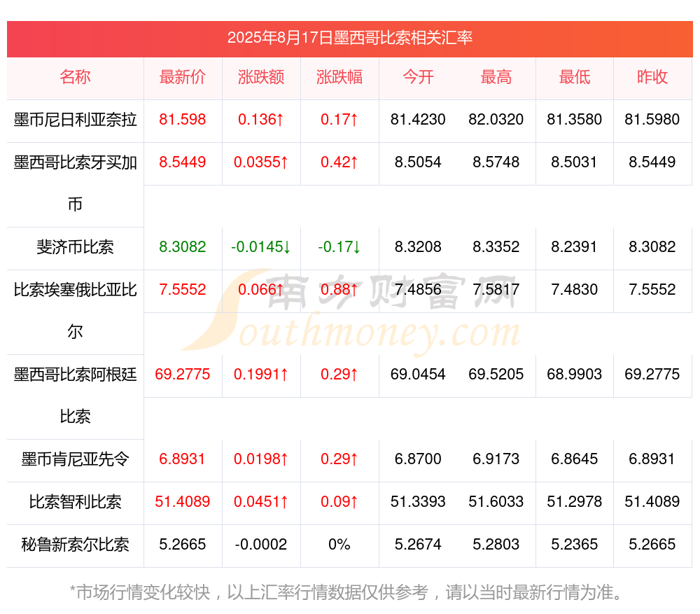Image resolution: width=700 pixels, height=614 pixels.
Task: Click high value 8.5748
Action: pos(496,162)
